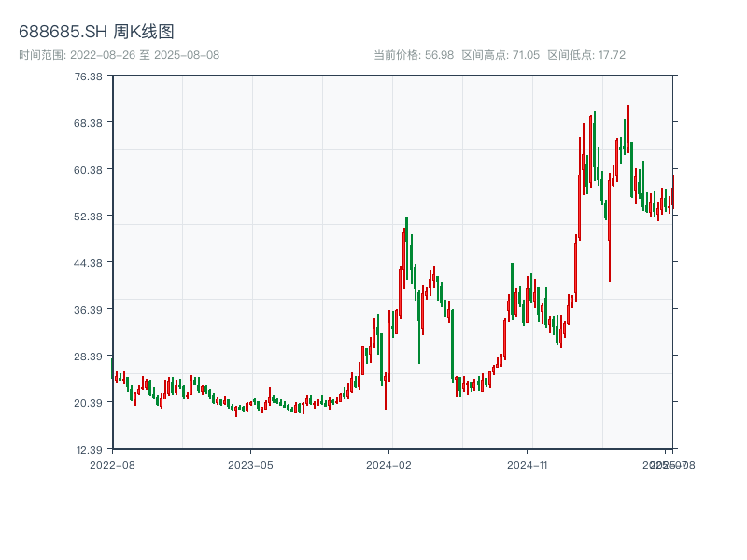Click the y-axis label 28.39

(88, 357)
